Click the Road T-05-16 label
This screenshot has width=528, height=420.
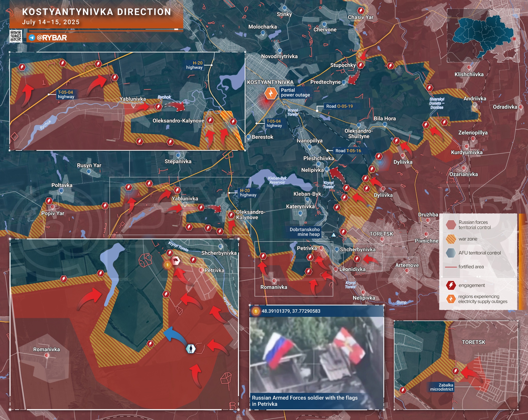tap(348, 151)
